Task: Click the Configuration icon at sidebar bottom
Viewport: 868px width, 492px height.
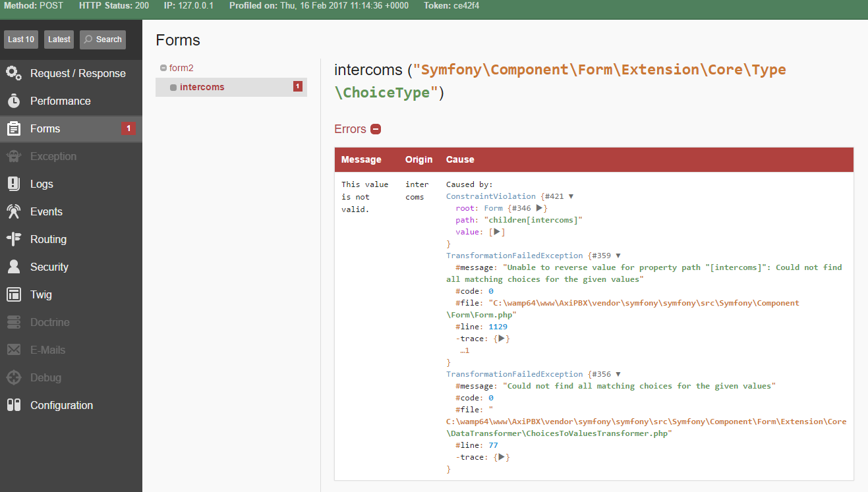Action: click(14, 405)
